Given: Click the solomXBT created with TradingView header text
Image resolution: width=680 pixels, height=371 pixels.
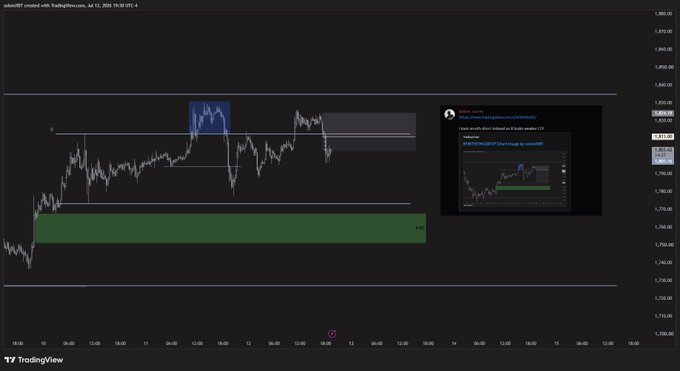Looking at the screenshot, I should tap(70, 6).
